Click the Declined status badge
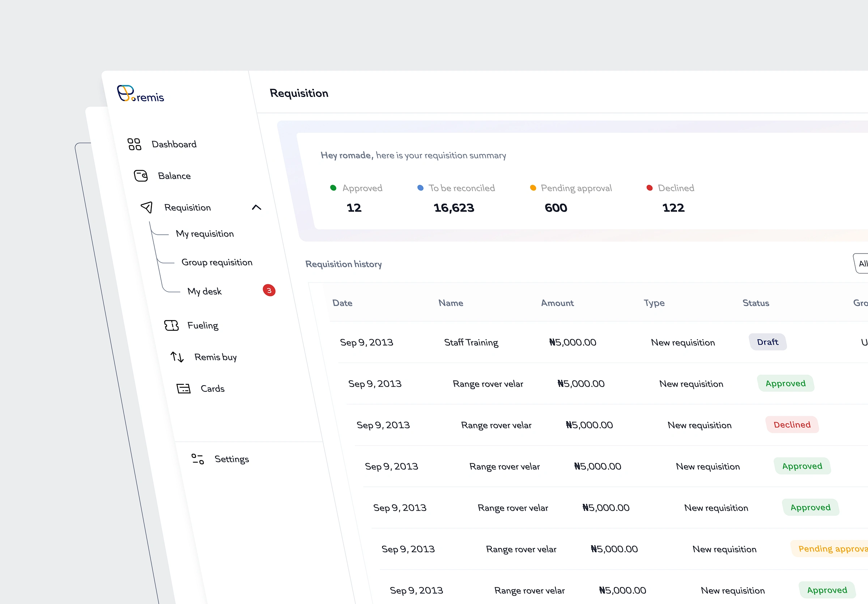The width and height of the screenshot is (868, 604). (x=792, y=425)
